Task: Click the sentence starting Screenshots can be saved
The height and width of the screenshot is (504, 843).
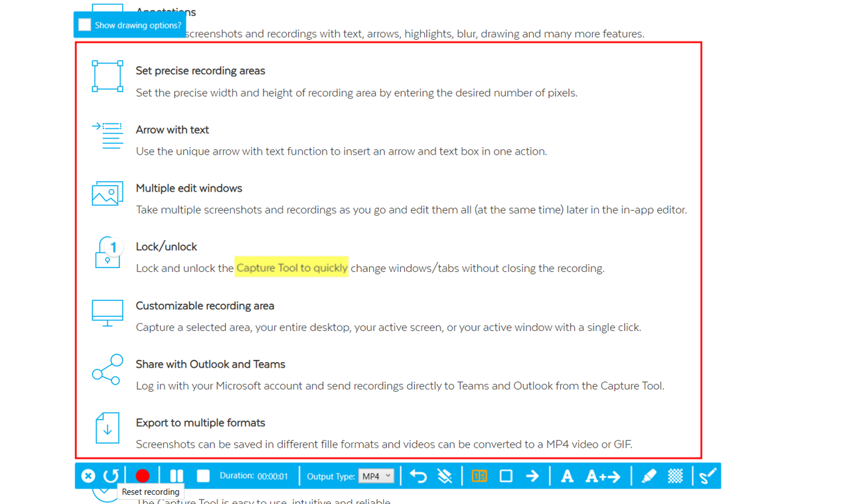Action: (x=384, y=444)
